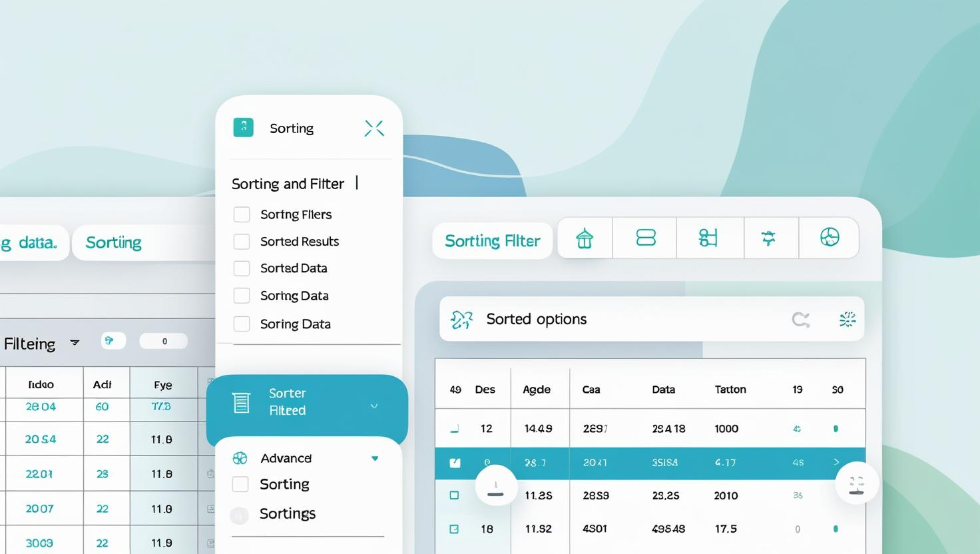This screenshot has width=980, height=554.
Task: Click the refresh icon in Sorted options
Action: (800, 320)
